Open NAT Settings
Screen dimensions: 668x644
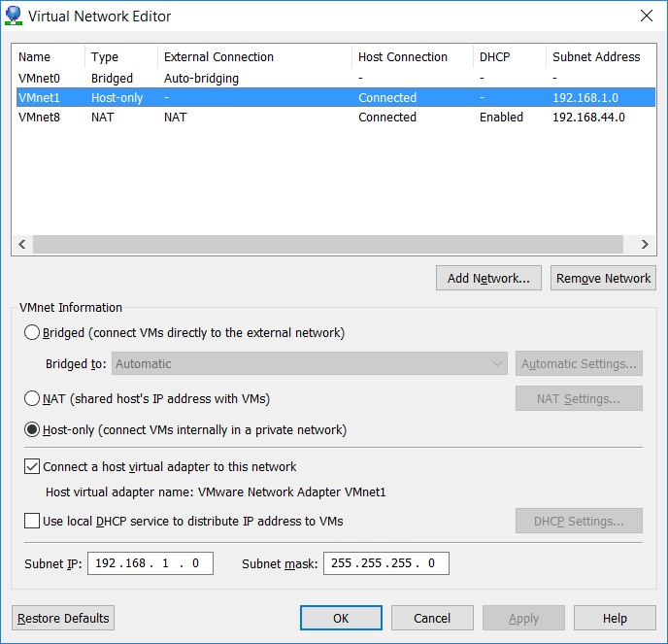[579, 398]
